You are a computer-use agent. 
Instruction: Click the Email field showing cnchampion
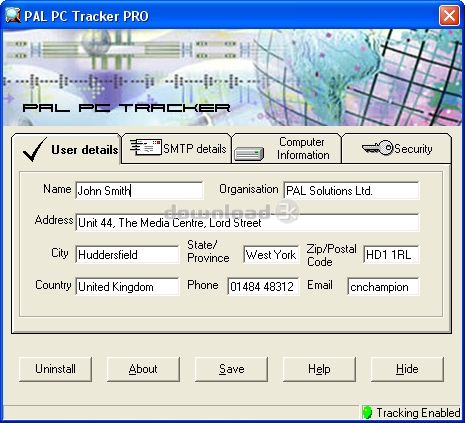point(383,286)
